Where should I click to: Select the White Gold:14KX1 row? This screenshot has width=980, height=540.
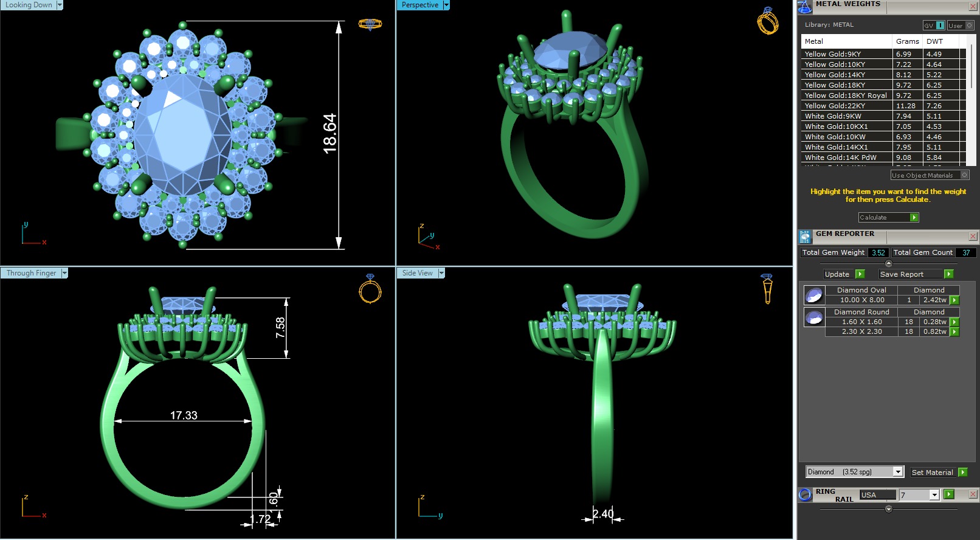pos(883,147)
